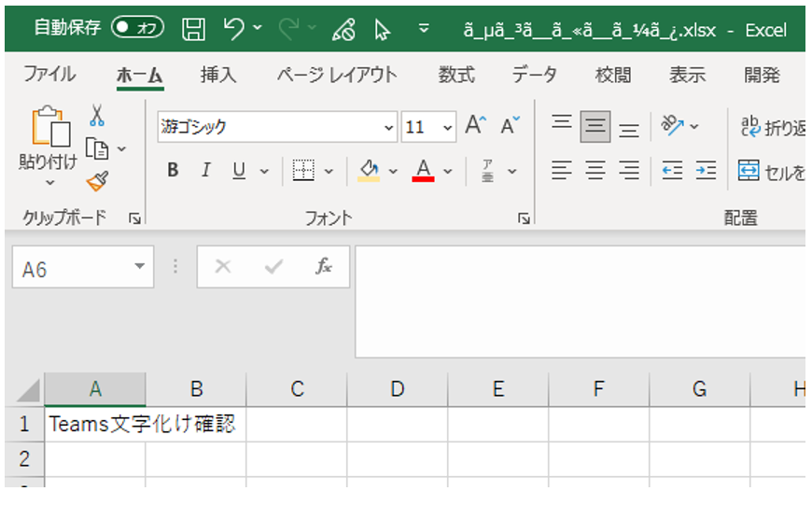The height and width of the screenshot is (505, 812).
Task: Click the formula bar cancel X icon
Action: point(223,267)
